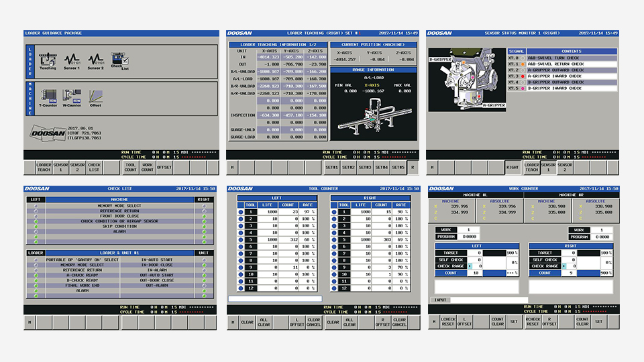The image size is (644, 362).
Task: Select the Sensor 1 waveform icon
Action: 72,61
